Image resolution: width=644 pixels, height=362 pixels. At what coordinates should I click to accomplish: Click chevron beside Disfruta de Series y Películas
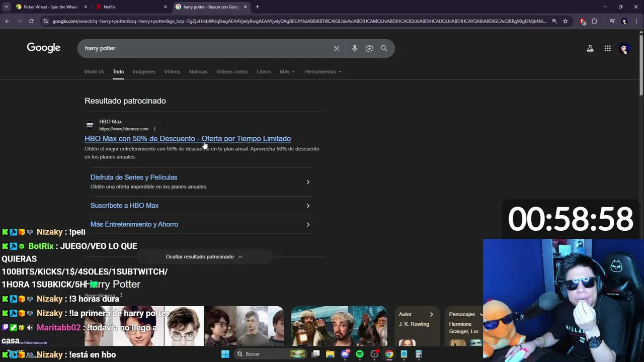point(308,182)
